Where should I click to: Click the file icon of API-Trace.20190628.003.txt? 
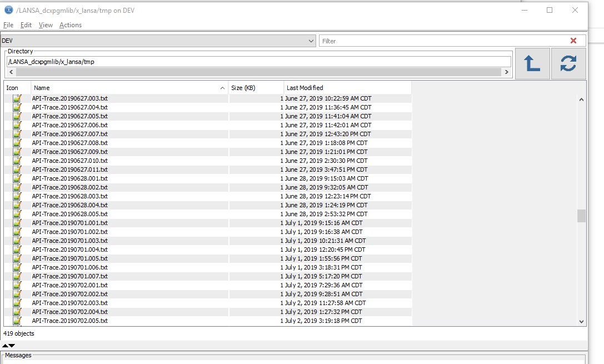[x=17, y=196]
